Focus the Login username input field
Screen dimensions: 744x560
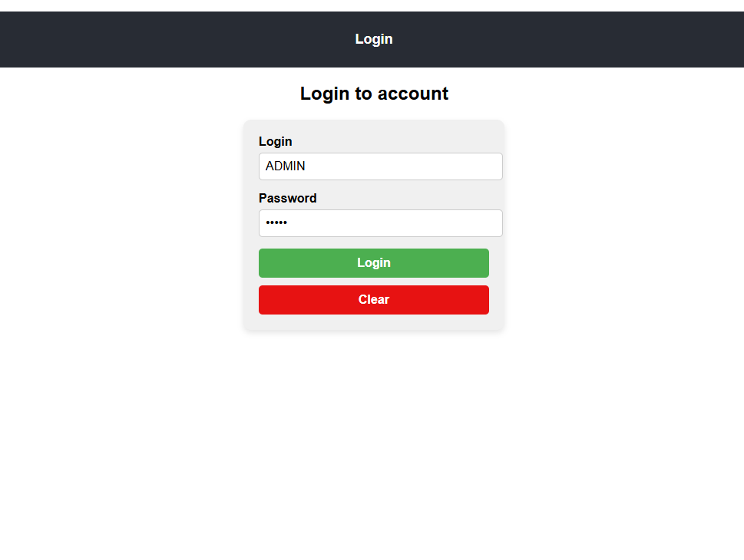coord(381,166)
